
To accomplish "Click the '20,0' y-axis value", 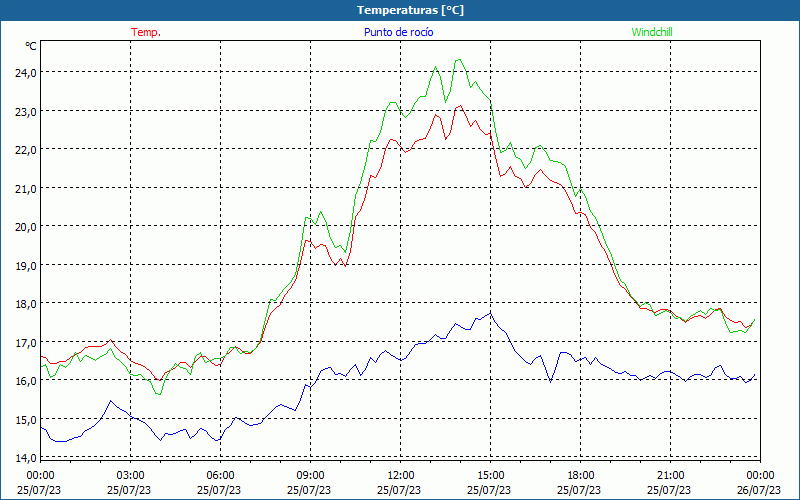I will [26, 227].
